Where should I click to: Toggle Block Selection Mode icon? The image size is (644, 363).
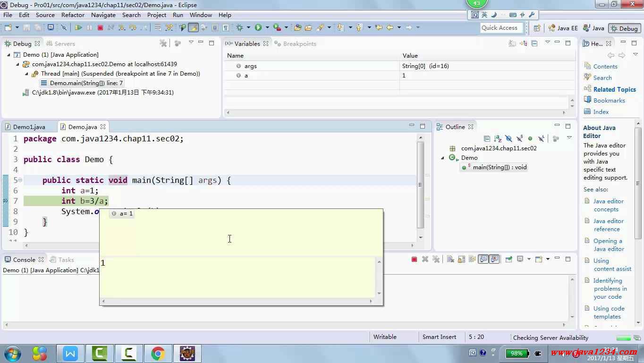[x=215, y=28]
